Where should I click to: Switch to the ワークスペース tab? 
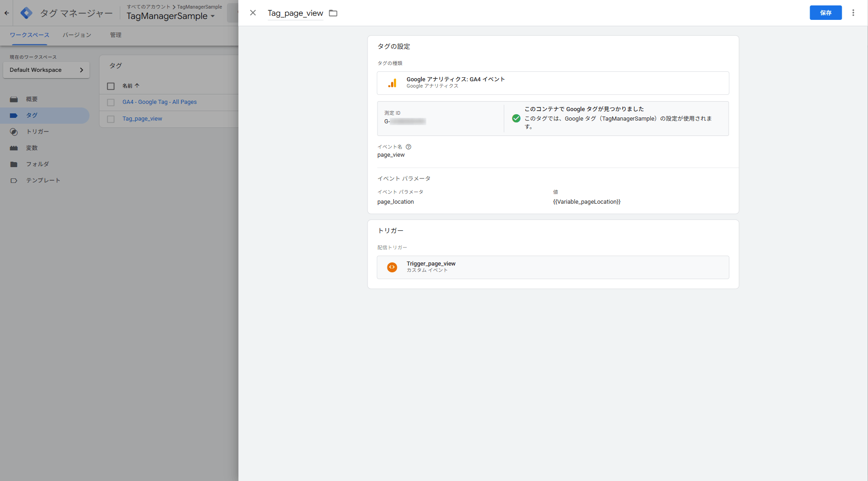[29, 35]
